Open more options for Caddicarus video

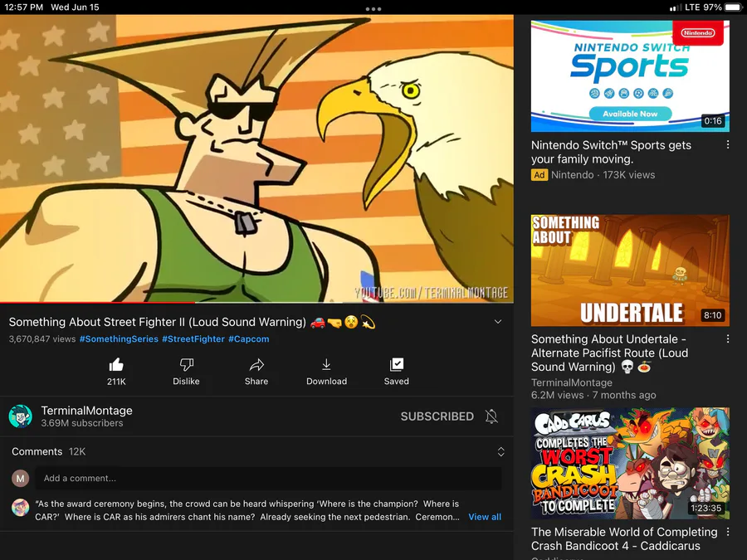point(727,532)
